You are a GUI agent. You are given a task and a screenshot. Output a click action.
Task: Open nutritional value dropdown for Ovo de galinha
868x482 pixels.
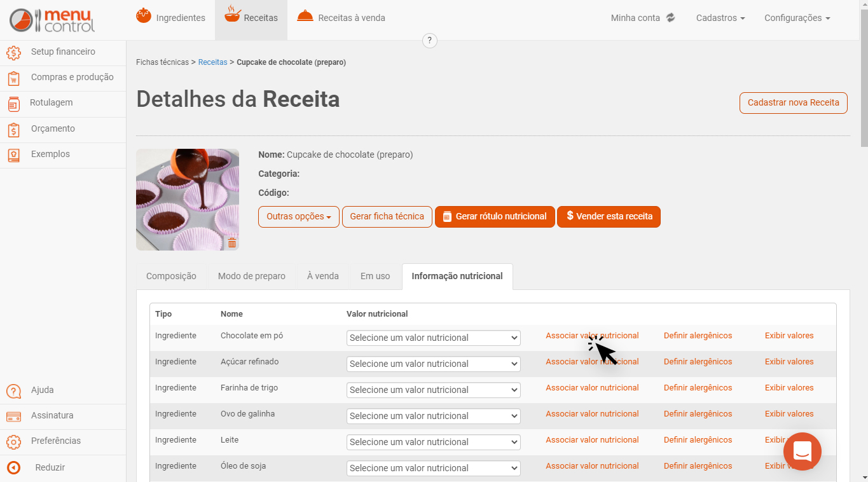point(434,416)
